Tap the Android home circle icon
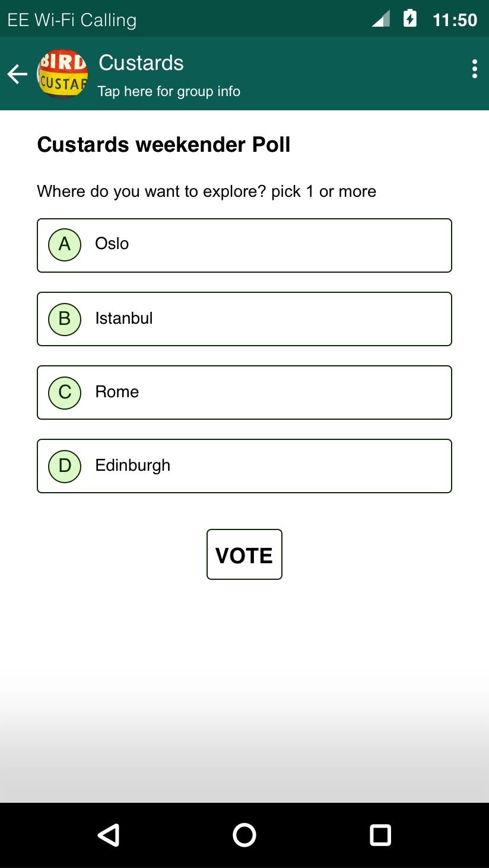 [x=244, y=835]
